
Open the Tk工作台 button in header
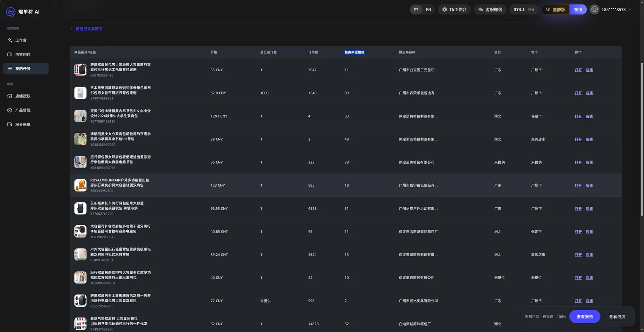[454, 10]
